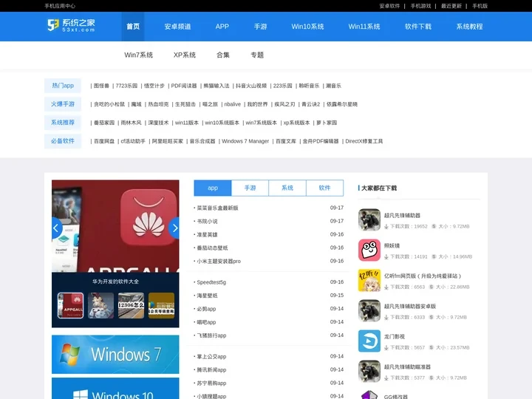Image resolution: width=532 pixels, height=399 pixels.
Task: Open the 抖音火山视频 link
Action: (x=251, y=86)
